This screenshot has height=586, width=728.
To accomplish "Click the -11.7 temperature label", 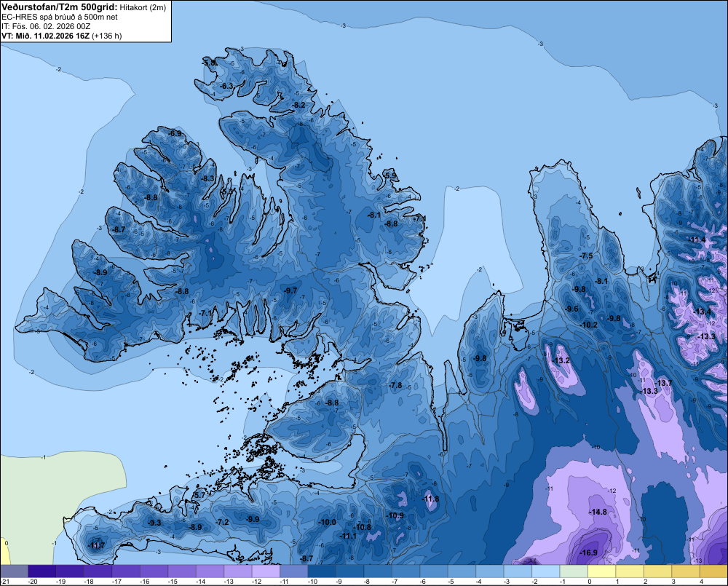I will [97, 545].
